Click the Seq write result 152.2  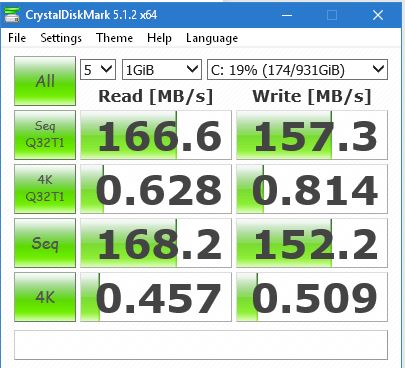312,243
